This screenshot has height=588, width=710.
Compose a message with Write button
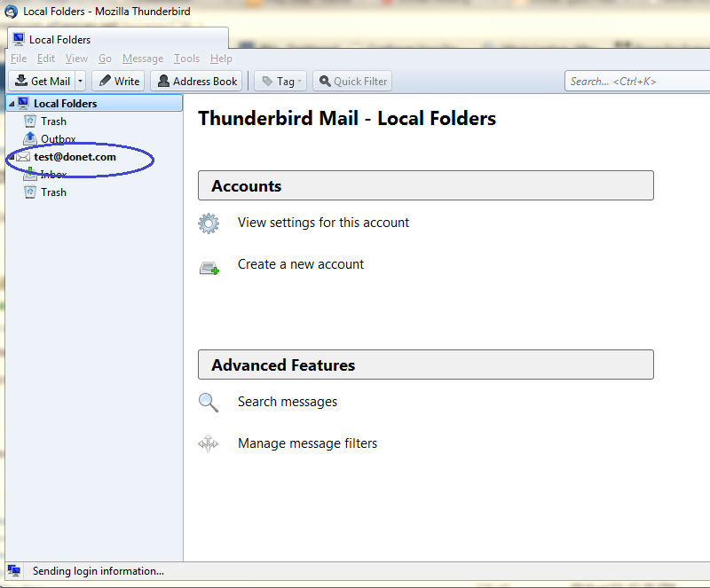[x=118, y=81]
